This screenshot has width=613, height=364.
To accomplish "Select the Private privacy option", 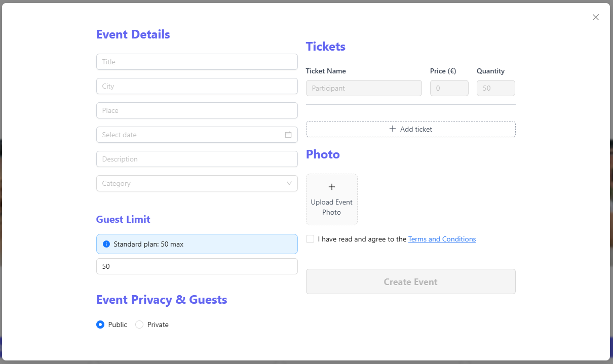I will pos(139,325).
